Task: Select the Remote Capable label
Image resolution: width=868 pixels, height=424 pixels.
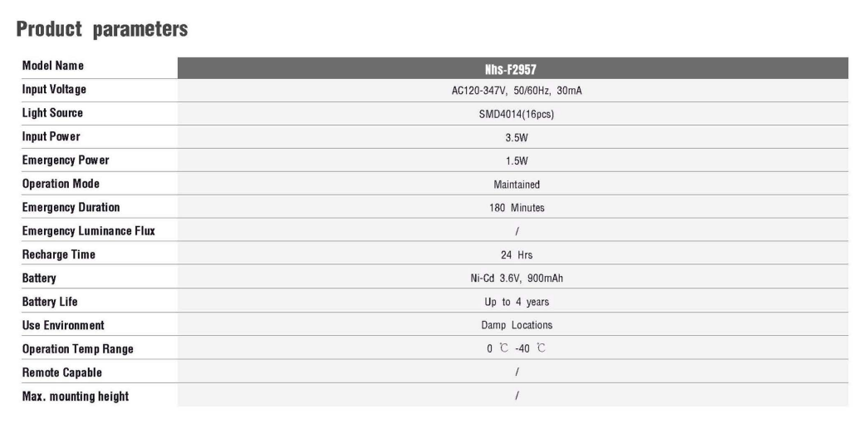Action: pos(62,372)
